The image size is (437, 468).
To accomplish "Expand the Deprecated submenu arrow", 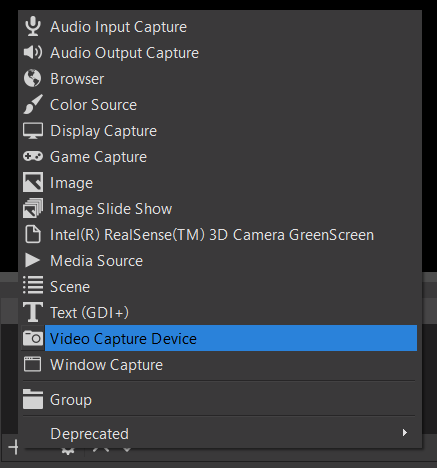I will coord(405,433).
